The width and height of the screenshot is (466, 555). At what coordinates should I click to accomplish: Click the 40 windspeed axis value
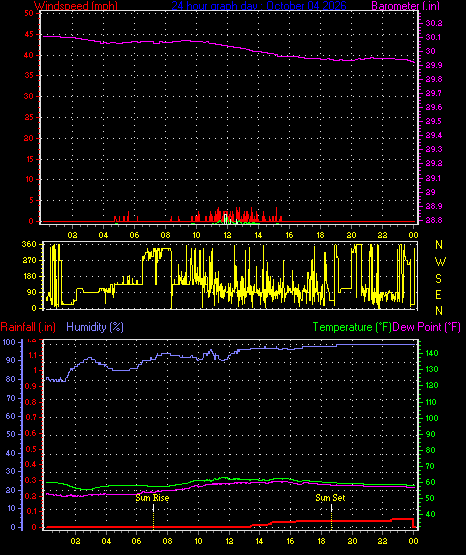pyautogui.click(x=29, y=55)
